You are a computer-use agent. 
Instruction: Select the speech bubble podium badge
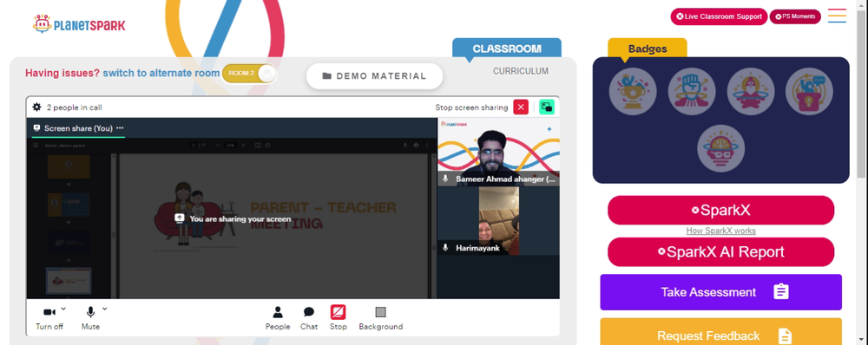(809, 92)
